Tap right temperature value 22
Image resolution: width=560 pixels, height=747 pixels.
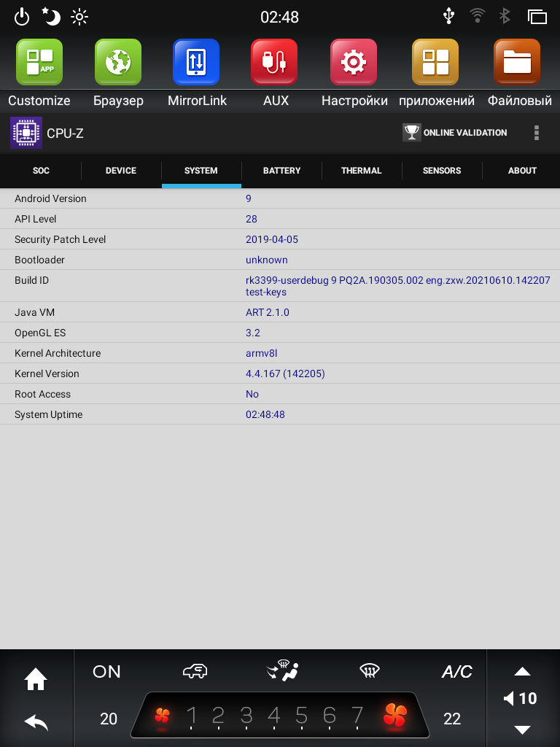pyautogui.click(x=452, y=719)
